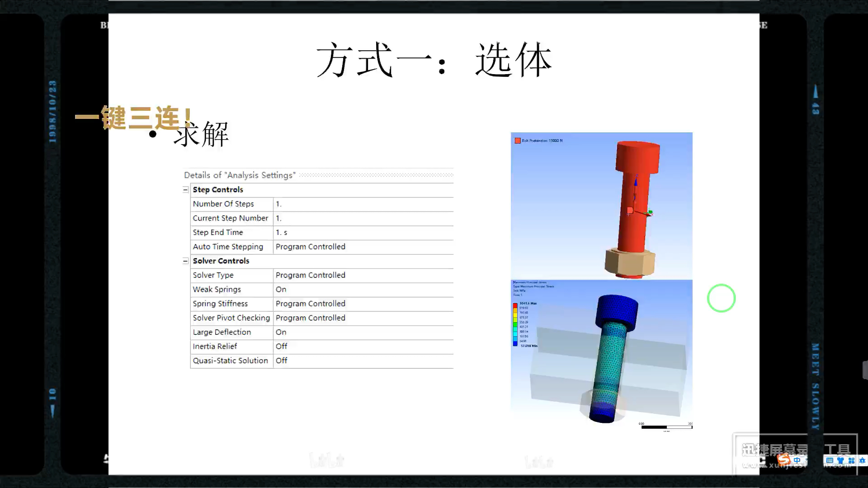868x488 pixels.
Task: Click the tan hex nut on the bolt
Action: [629, 262]
